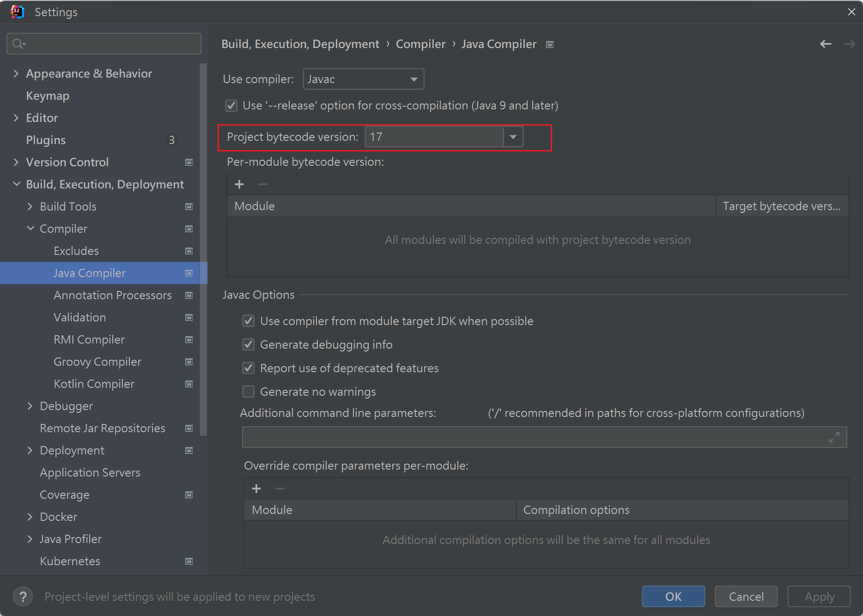The width and height of the screenshot is (863, 616).
Task: Click the remove button in per-module bytecode table
Action: click(263, 184)
